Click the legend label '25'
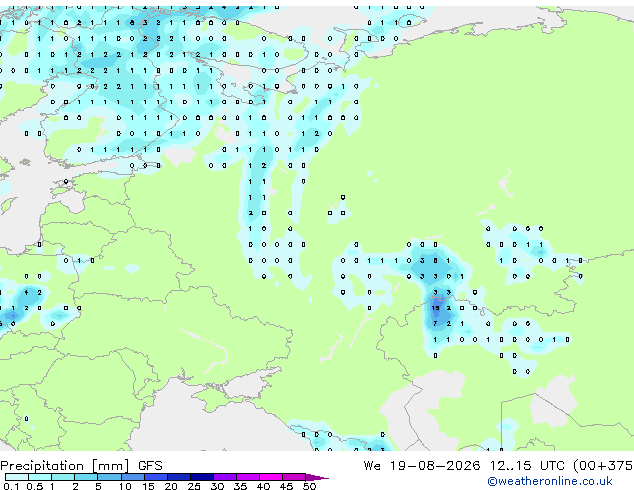Image resolution: width=634 pixels, height=490 pixels. click(194, 486)
